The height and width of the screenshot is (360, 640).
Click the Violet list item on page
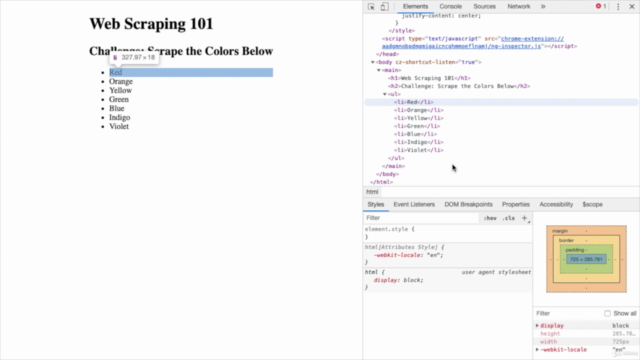point(119,127)
